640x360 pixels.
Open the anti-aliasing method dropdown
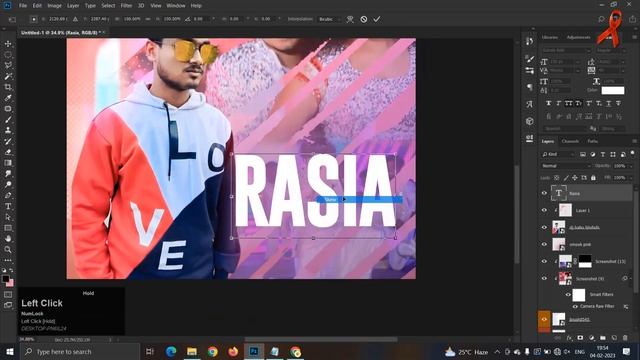613,129
